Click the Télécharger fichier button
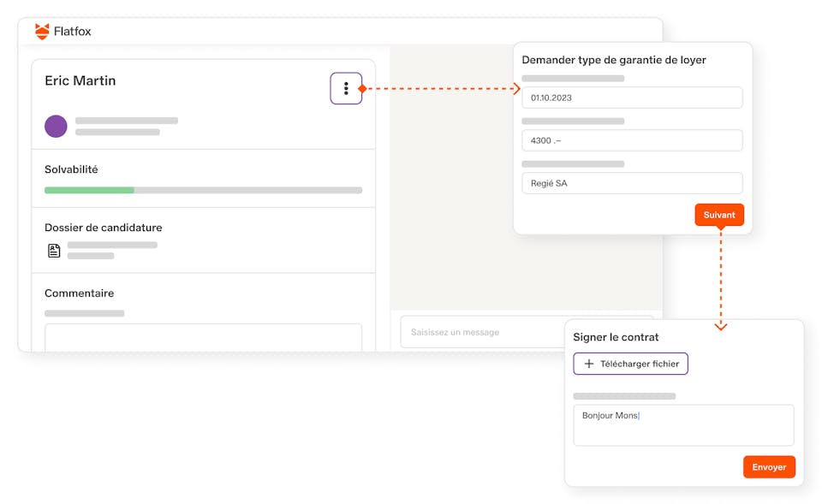The image size is (822, 504). click(630, 364)
